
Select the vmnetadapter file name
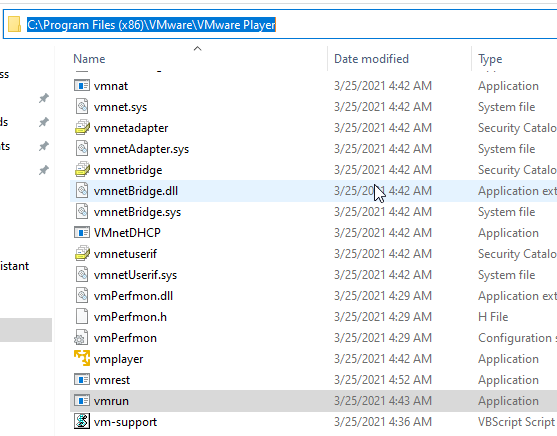[x=131, y=128]
